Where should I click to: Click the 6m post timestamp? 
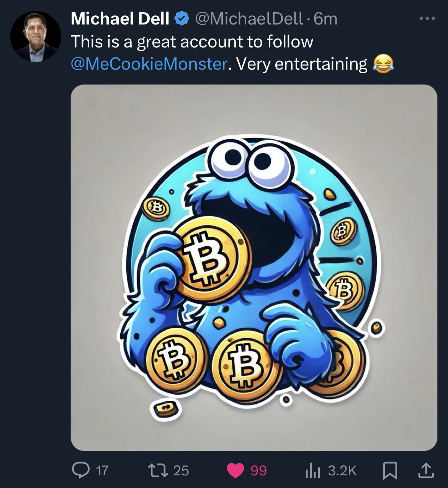pyautogui.click(x=325, y=18)
